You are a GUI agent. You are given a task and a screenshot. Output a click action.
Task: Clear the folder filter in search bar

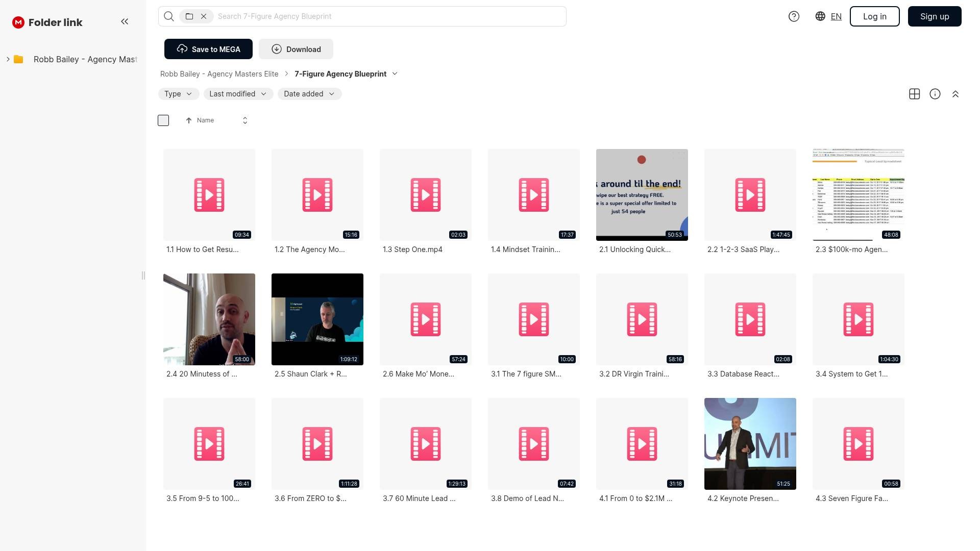204,16
